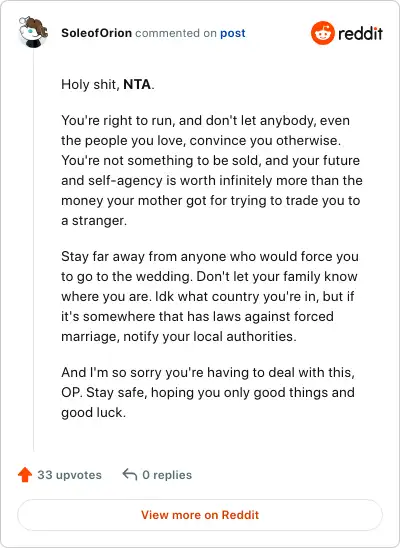
Task: Click the 'reddit' wordmark text
Action: pos(360,34)
